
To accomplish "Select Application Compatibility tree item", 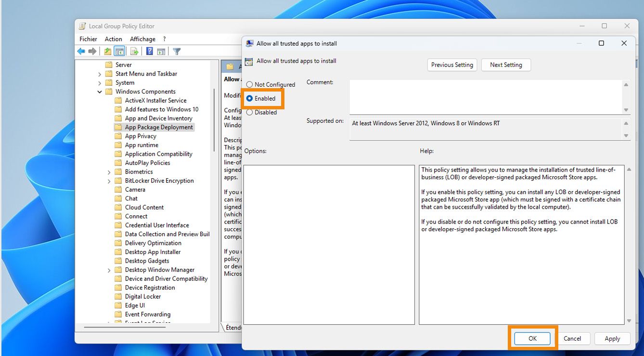I will (159, 154).
